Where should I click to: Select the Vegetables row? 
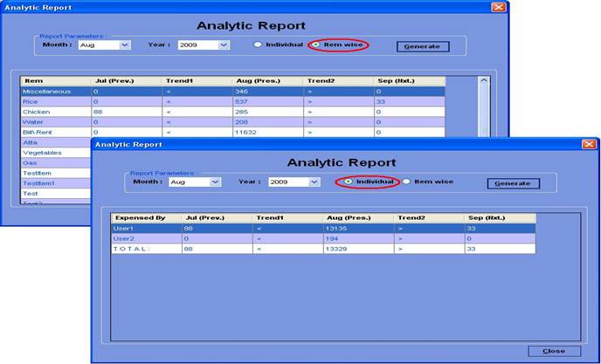(x=56, y=153)
